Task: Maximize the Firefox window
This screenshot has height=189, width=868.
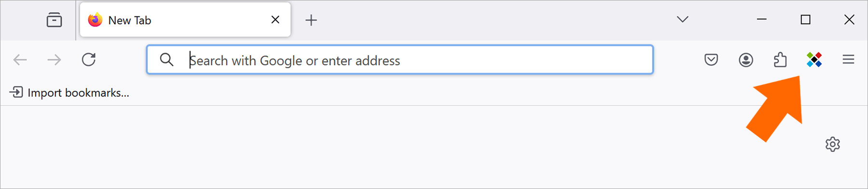Action: (x=805, y=19)
